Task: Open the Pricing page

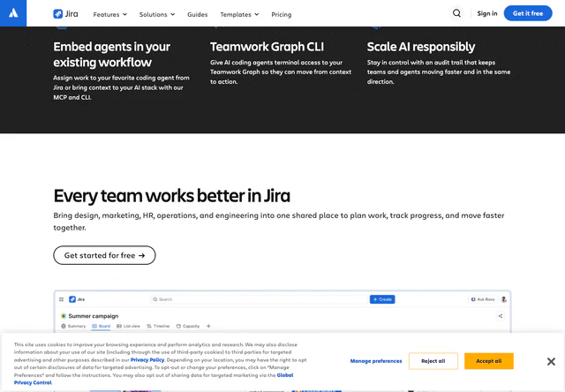Action: [x=282, y=14]
